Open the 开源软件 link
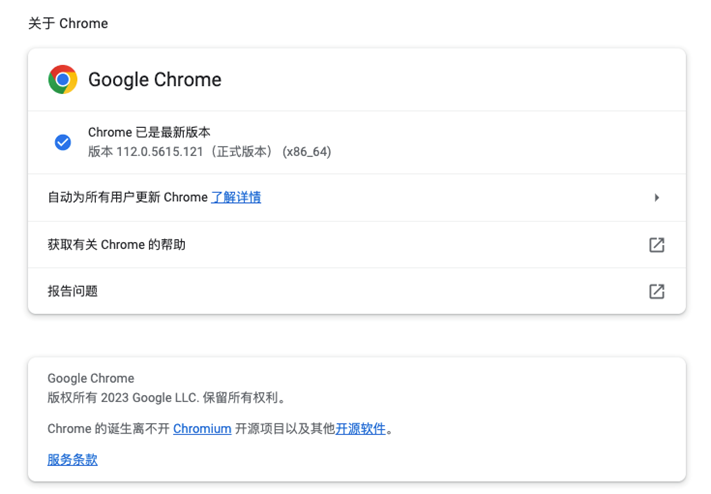The image size is (711, 494). click(x=360, y=429)
